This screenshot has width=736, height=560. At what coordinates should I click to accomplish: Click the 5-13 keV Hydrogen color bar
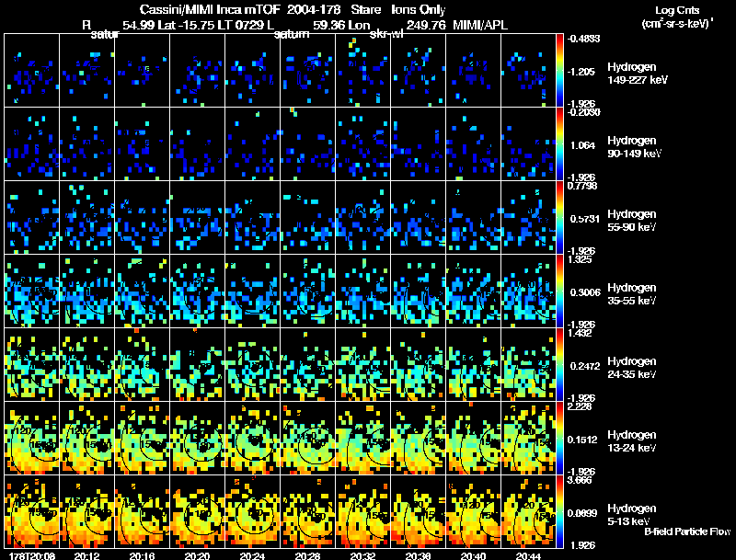(x=561, y=511)
